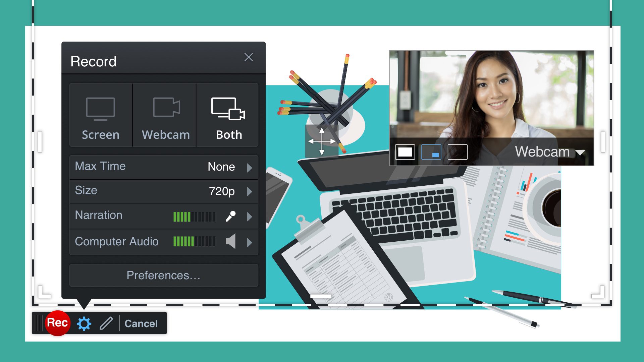Click the Rec button to start recording
This screenshot has width=644, height=362.
(57, 323)
